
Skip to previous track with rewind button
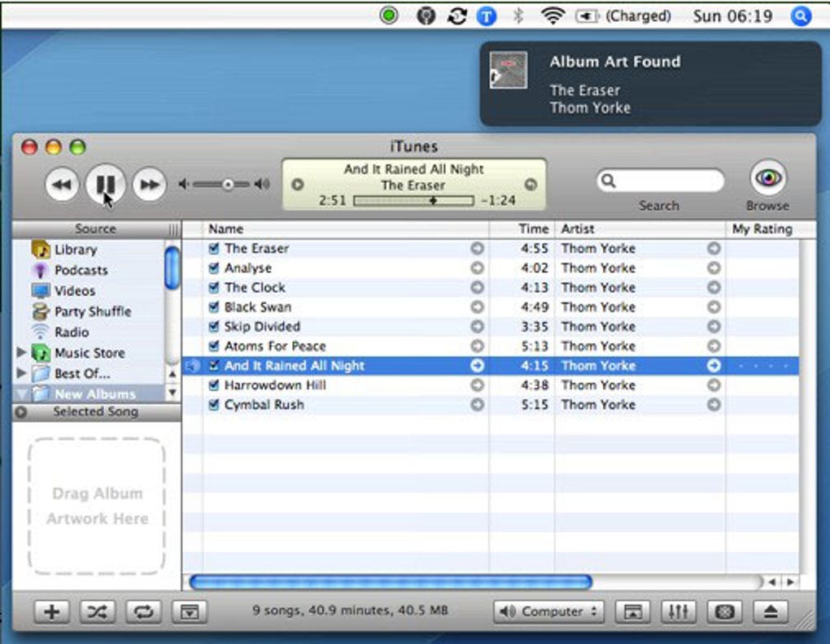tap(62, 185)
